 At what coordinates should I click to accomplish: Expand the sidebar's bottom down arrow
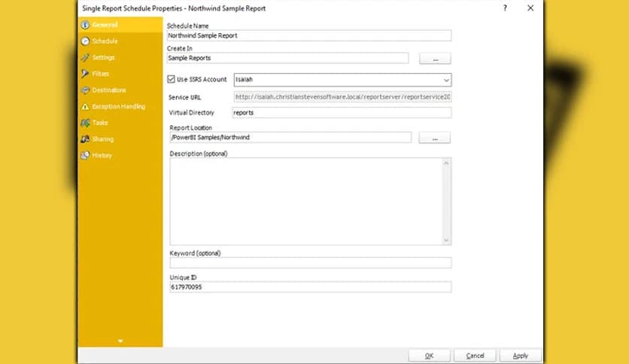click(120, 341)
